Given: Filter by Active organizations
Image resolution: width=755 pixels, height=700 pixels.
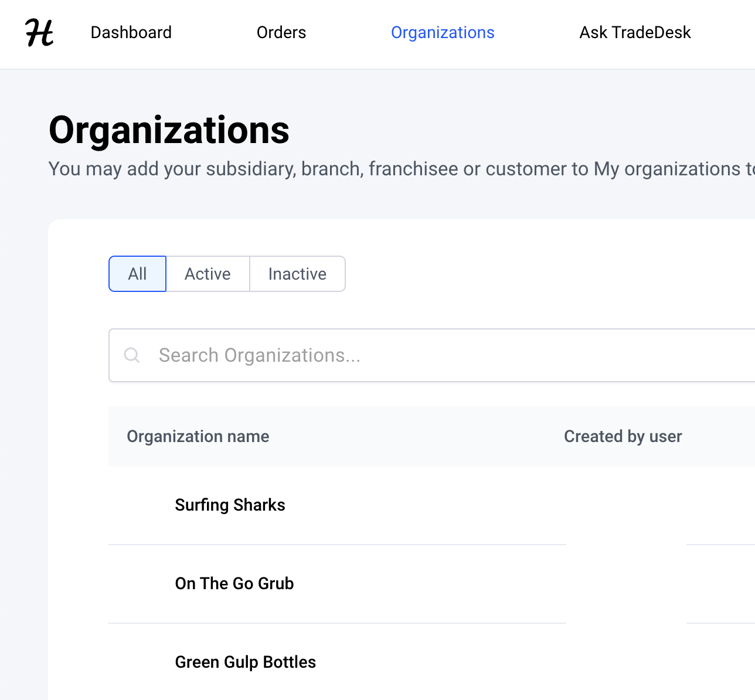Looking at the screenshot, I should click(x=208, y=274).
